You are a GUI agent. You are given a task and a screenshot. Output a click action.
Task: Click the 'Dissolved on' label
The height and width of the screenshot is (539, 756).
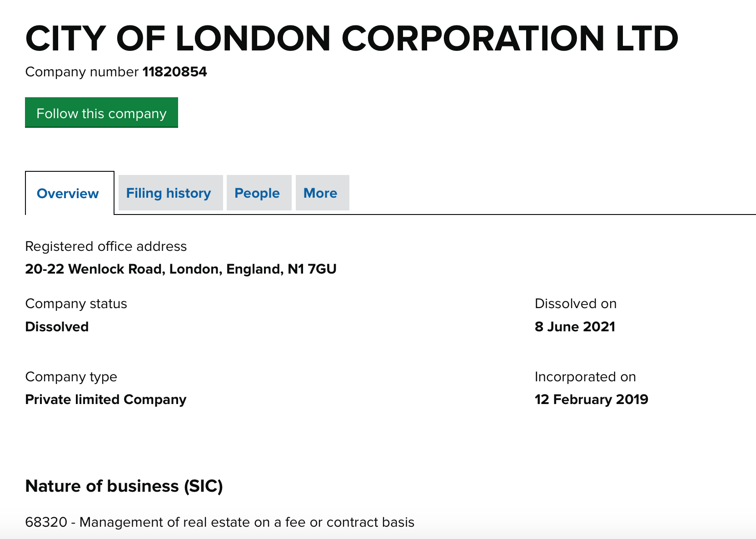click(576, 304)
